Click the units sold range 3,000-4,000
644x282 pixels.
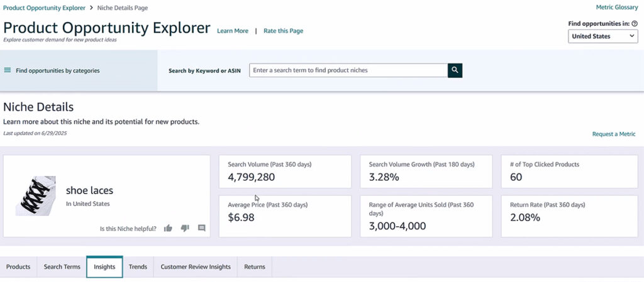(x=397, y=226)
